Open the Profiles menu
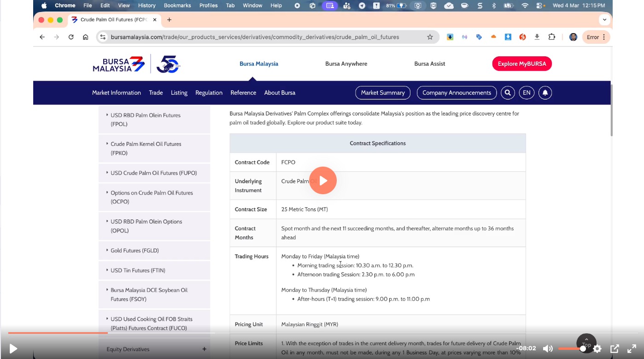This screenshot has height=359, width=644. (208, 6)
